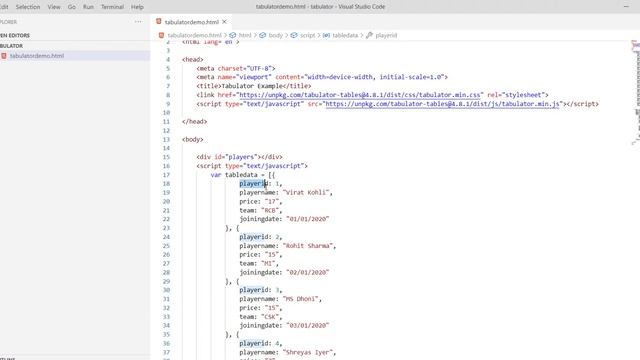Screen dimensions: 640x360
Task: Open Explorer panel more actions ellipsis
Action: [x=138, y=22]
